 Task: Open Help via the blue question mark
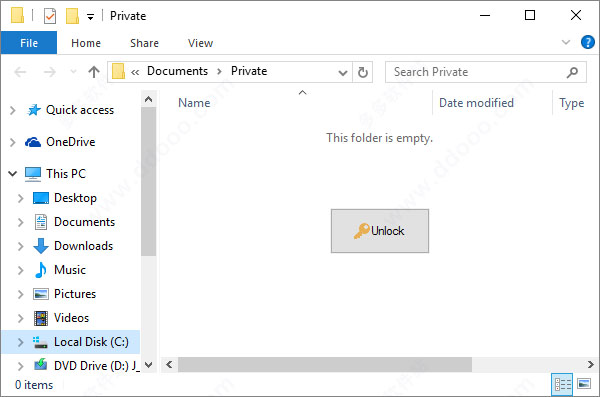click(587, 42)
